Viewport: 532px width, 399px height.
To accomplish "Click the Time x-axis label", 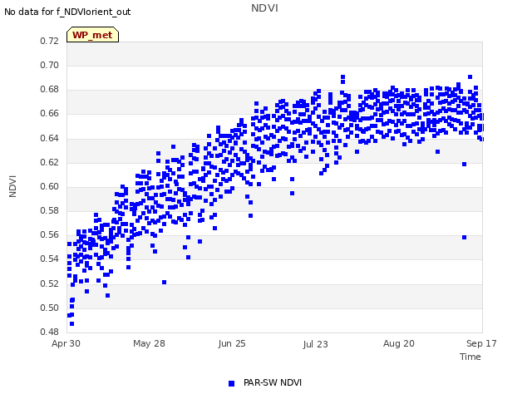I will pos(470,357).
